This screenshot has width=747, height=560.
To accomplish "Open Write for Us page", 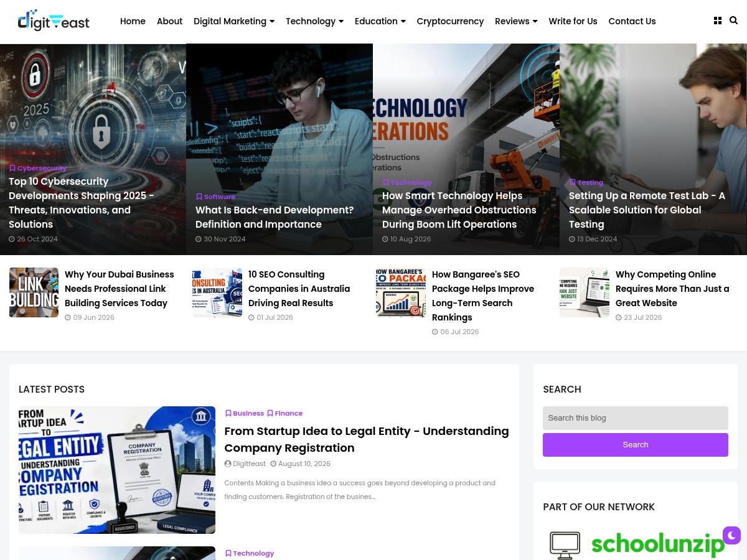I will coord(573,21).
